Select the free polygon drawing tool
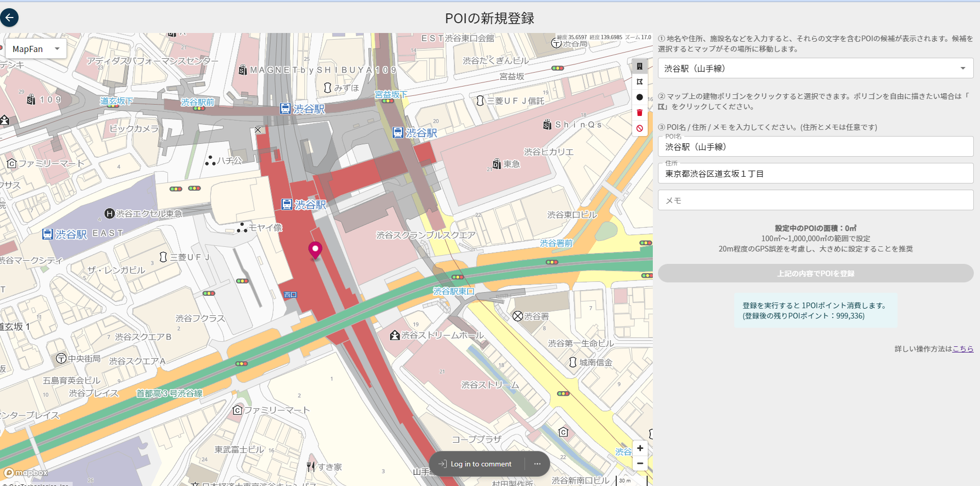 pos(639,81)
